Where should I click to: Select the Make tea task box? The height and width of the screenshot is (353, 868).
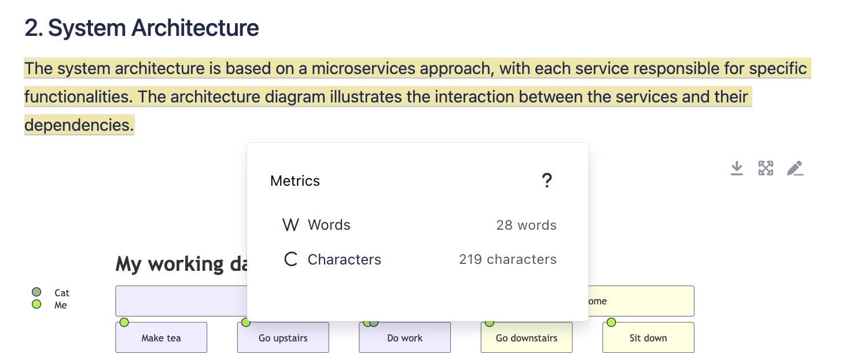click(161, 338)
